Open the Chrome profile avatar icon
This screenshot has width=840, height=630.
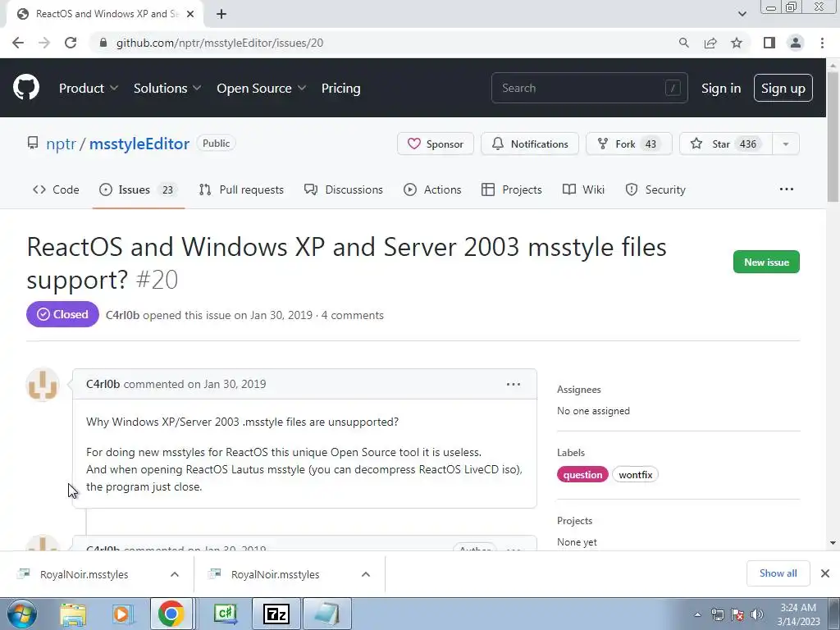pyautogui.click(x=796, y=43)
